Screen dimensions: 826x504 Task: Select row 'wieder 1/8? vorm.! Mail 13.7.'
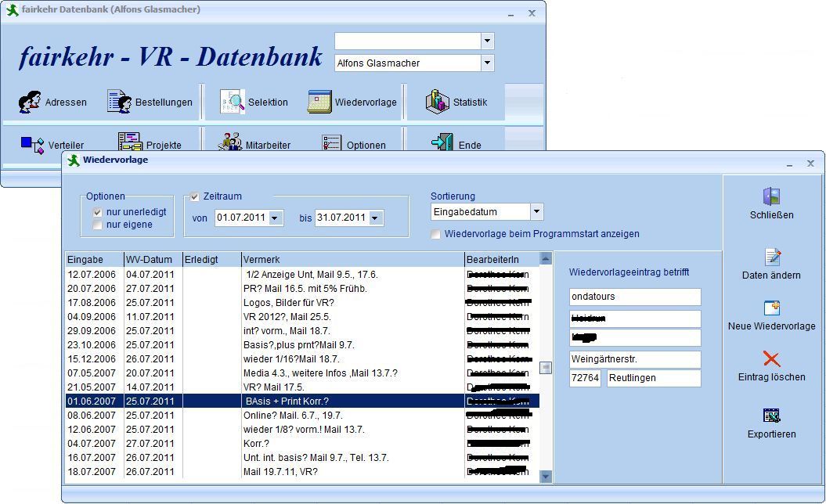pyautogui.click(x=302, y=429)
